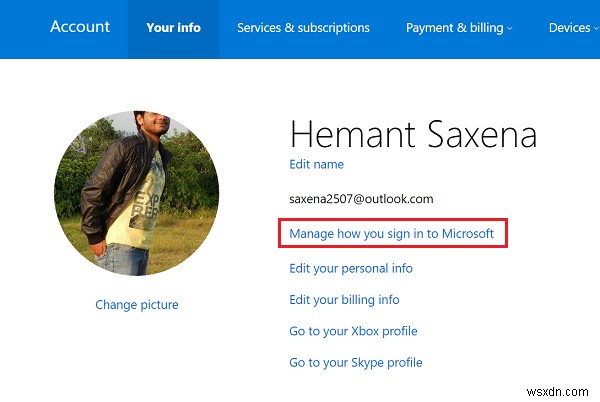600x402 pixels.
Task: Switch to the Your info tab
Action: (173, 28)
